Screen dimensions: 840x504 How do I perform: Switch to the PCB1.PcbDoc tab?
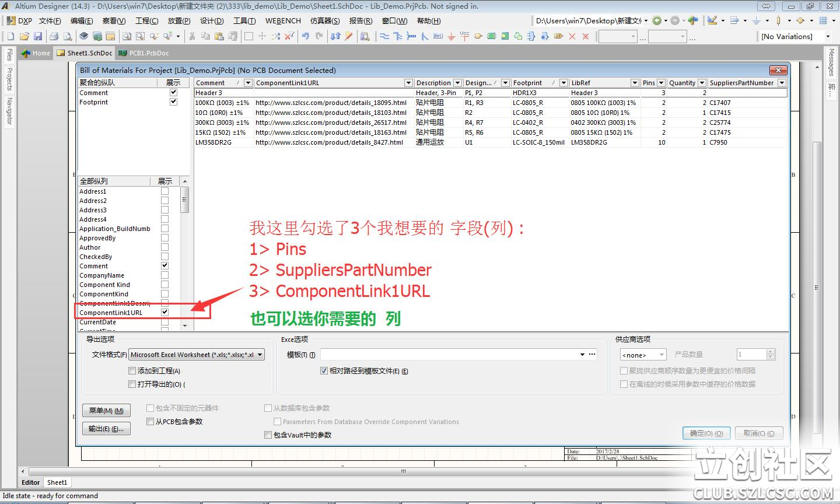pyautogui.click(x=144, y=52)
